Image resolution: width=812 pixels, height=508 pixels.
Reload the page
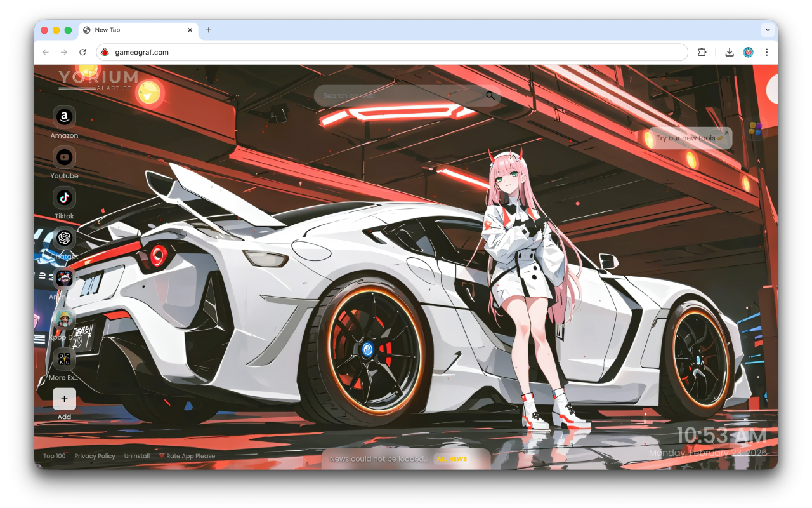(x=82, y=52)
